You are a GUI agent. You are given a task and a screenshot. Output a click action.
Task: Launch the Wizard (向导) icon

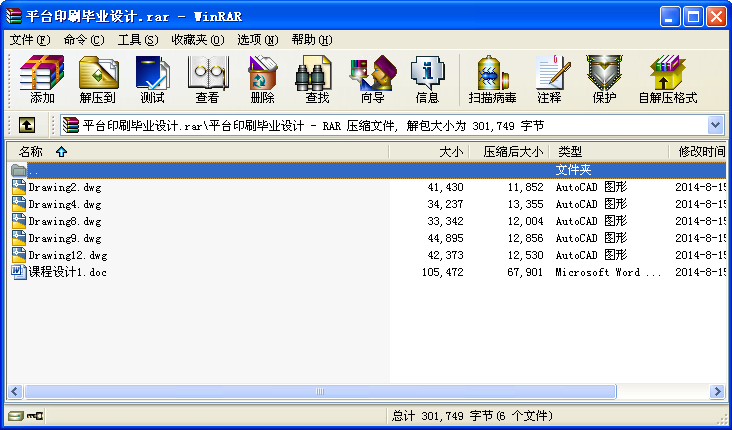373,73
